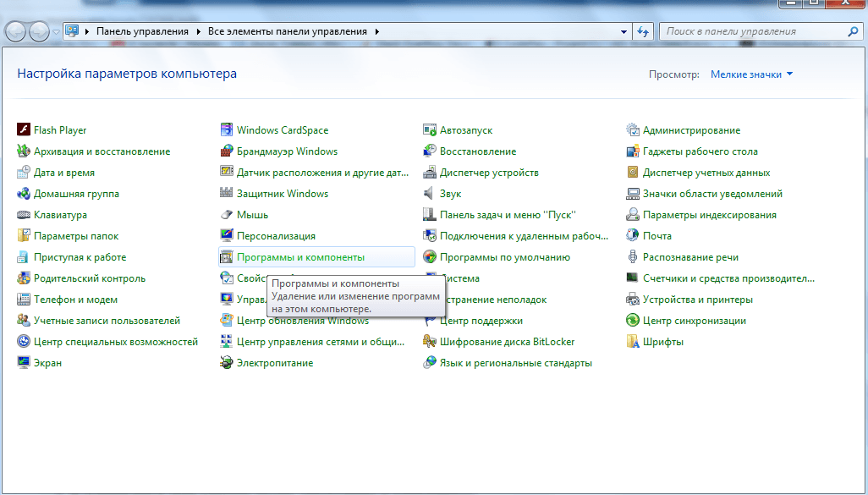Click the Автозапуск icon
Viewport: 868px width, 495px height.
click(430, 130)
